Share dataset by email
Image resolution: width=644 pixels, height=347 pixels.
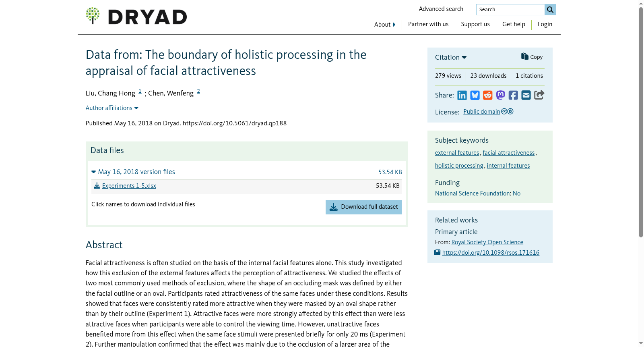tap(526, 95)
